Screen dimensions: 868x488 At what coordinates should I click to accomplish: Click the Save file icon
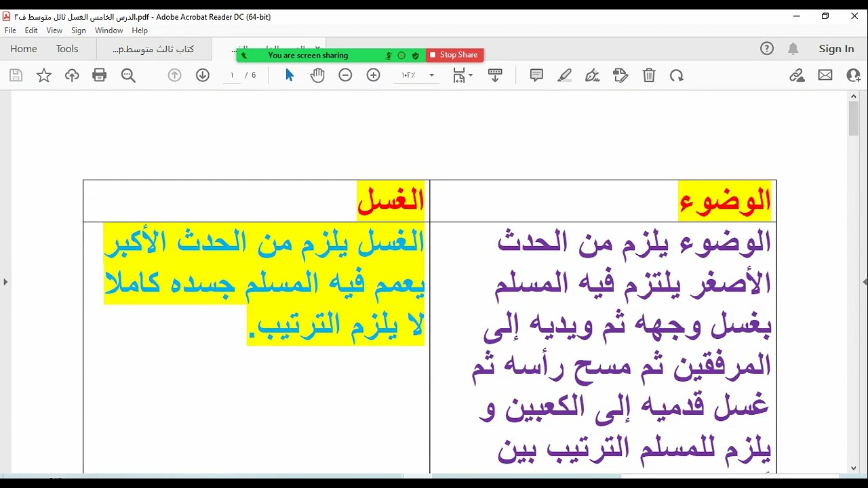click(16, 75)
